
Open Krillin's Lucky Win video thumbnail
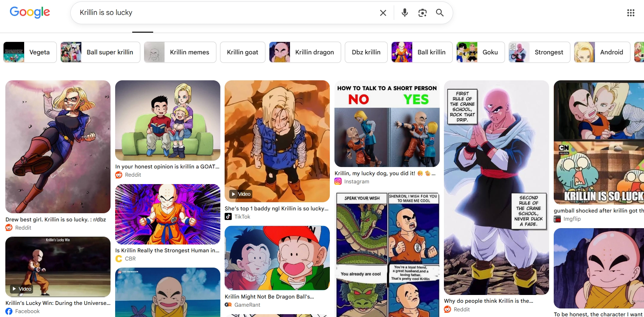pyautogui.click(x=58, y=267)
